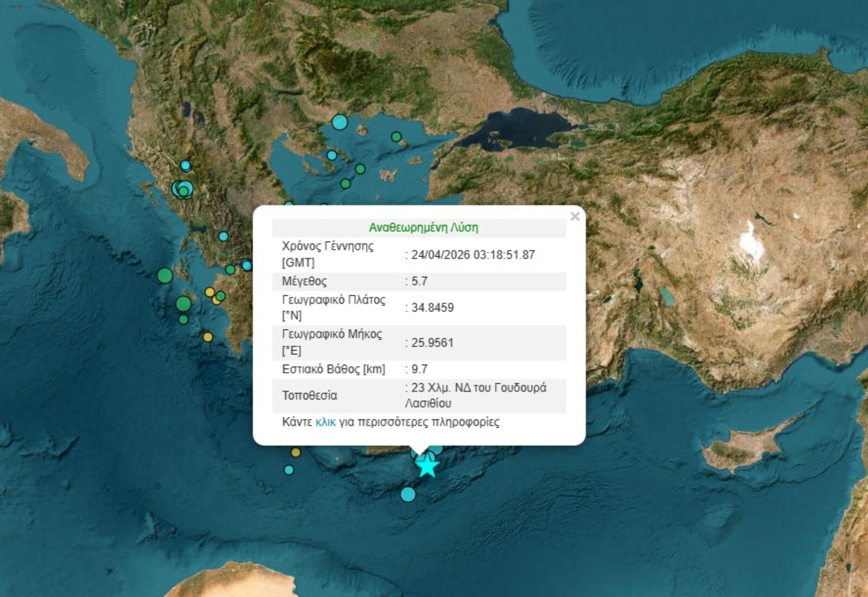
Task: Select the large green circle beside the yellow markers
Action: click(x=183, y=303)
